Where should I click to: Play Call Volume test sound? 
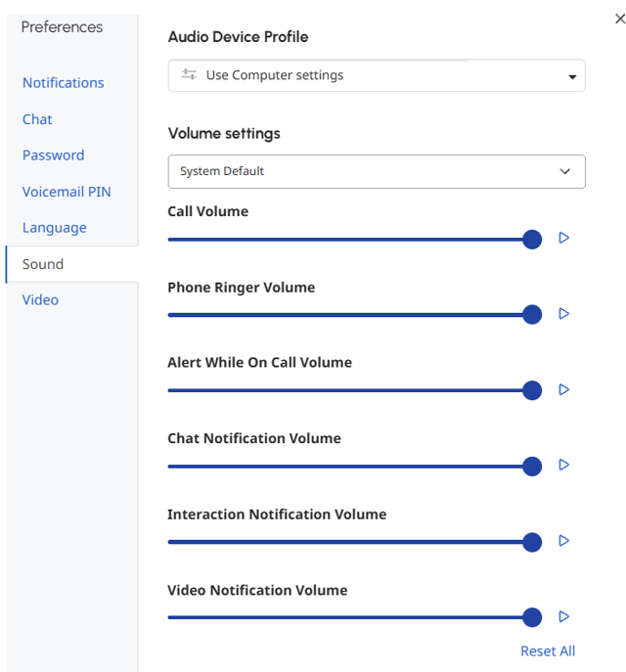pos(563,238)
